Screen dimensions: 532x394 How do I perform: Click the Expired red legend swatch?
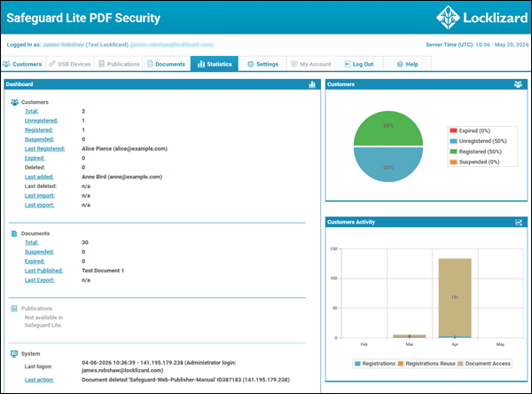click(x=453, y=130)
